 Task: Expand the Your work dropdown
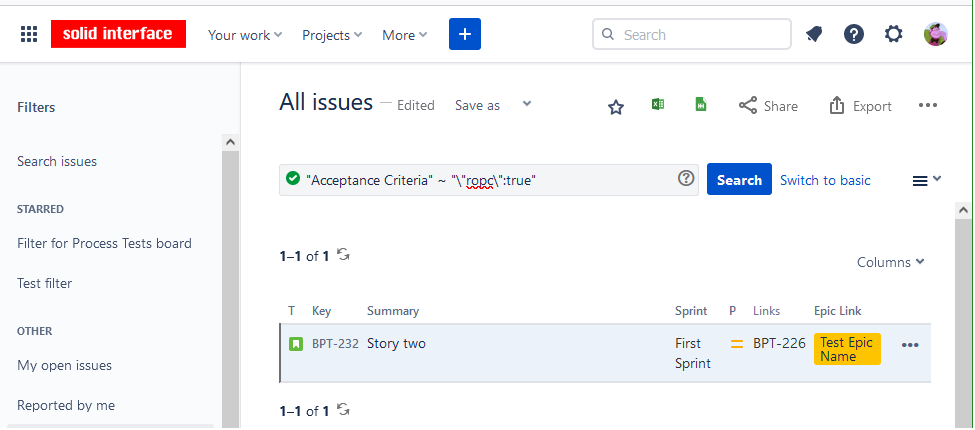245,35
